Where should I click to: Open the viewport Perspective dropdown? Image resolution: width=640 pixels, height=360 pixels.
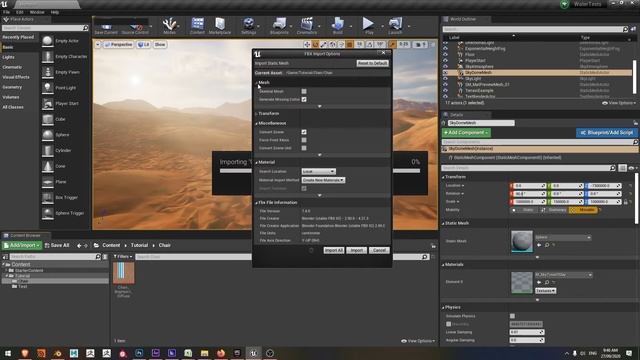(118, 44)
